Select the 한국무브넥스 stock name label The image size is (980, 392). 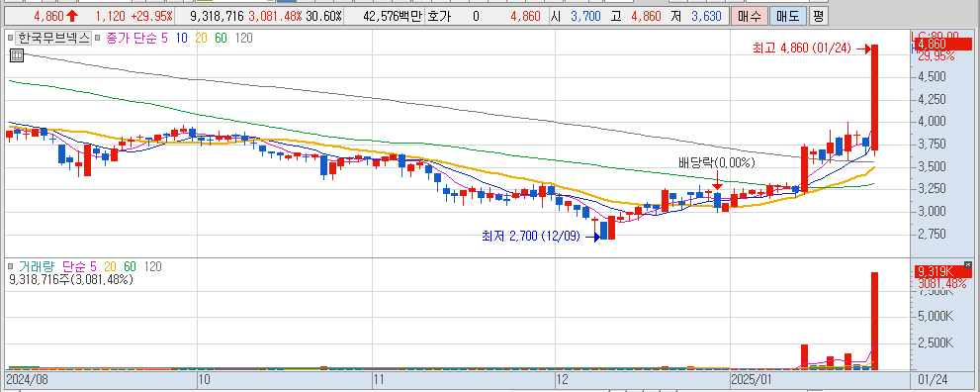click(x=53, y=39)
